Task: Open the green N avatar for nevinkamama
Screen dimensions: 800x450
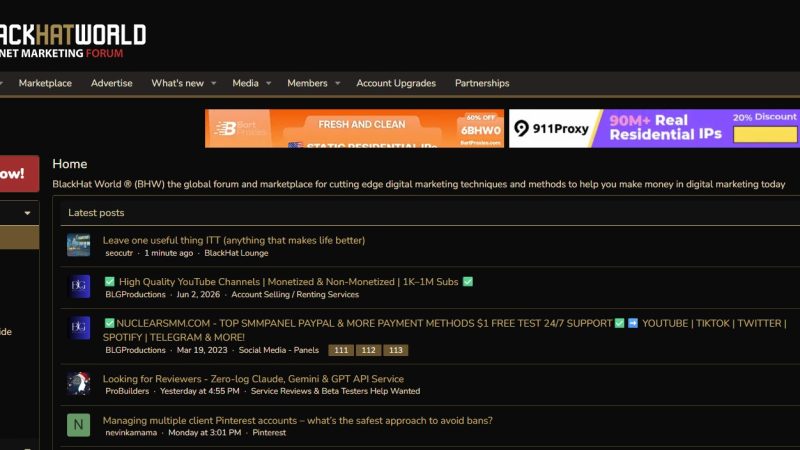Action: point(79,425)
